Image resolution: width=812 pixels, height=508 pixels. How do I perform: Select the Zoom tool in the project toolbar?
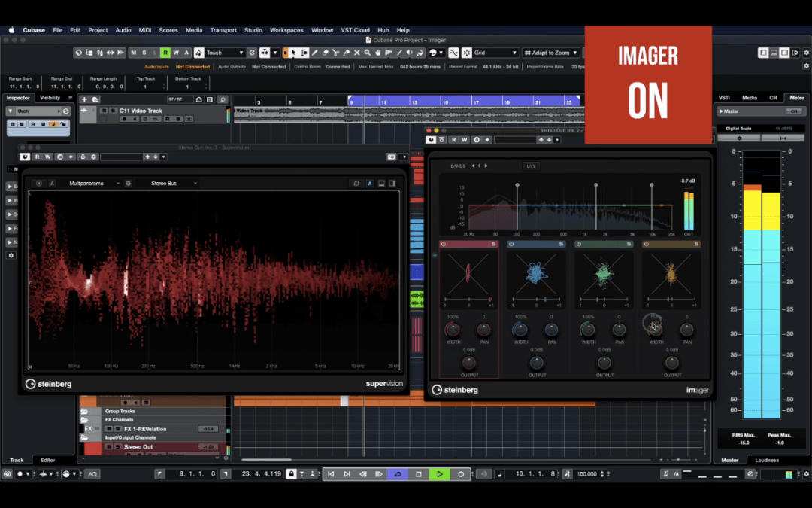pos(368,53)
